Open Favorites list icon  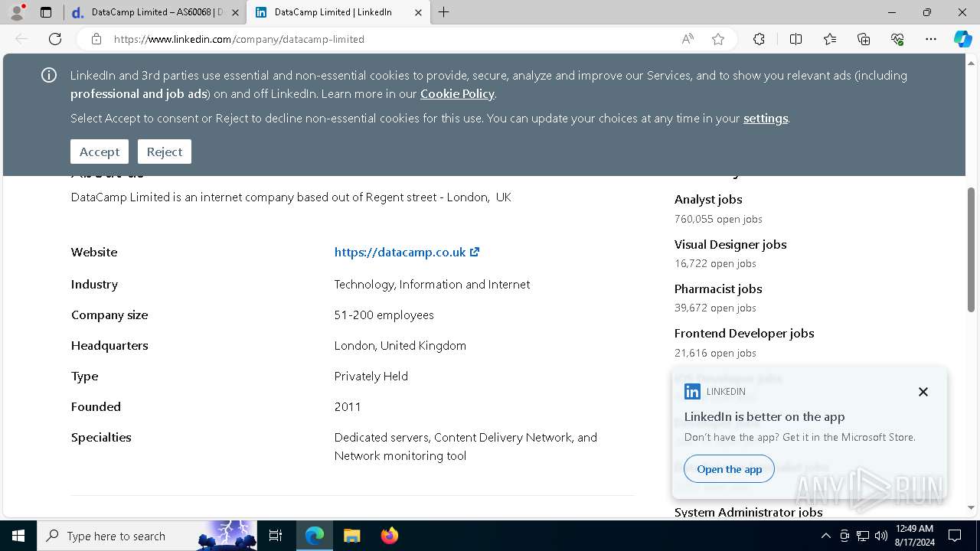830,39
